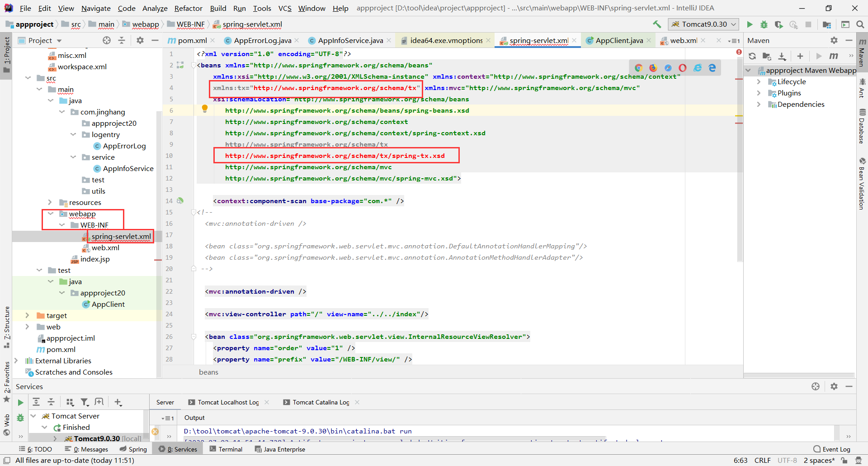
Task: Open the Refactor menu
Action: [188, 8]
